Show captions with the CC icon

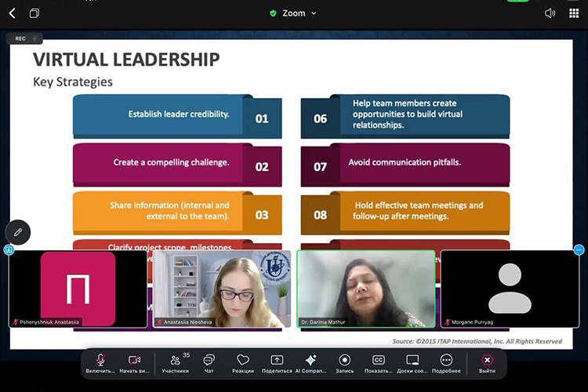click(379, 360)
